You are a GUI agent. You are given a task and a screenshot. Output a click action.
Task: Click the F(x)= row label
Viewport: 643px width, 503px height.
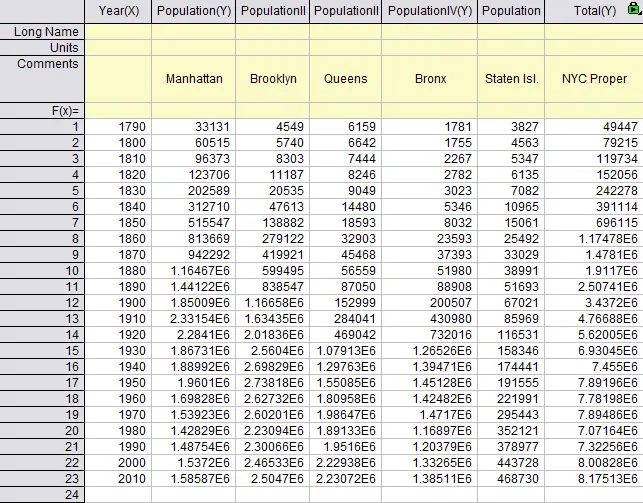[42, 111]
